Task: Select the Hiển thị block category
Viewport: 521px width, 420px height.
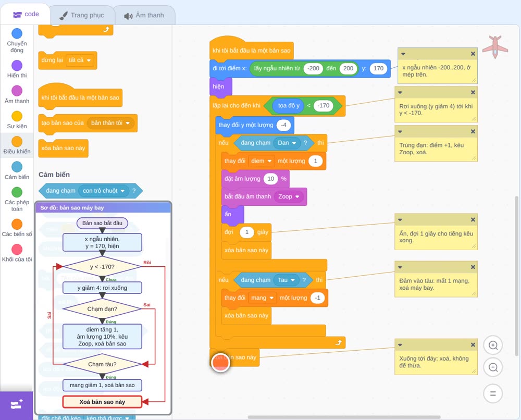Action: tap(17, 69)
